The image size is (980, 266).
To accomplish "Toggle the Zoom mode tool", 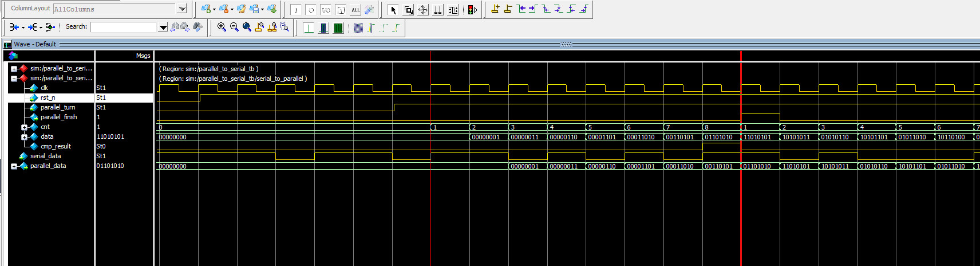I will click(x=408, y=10).
